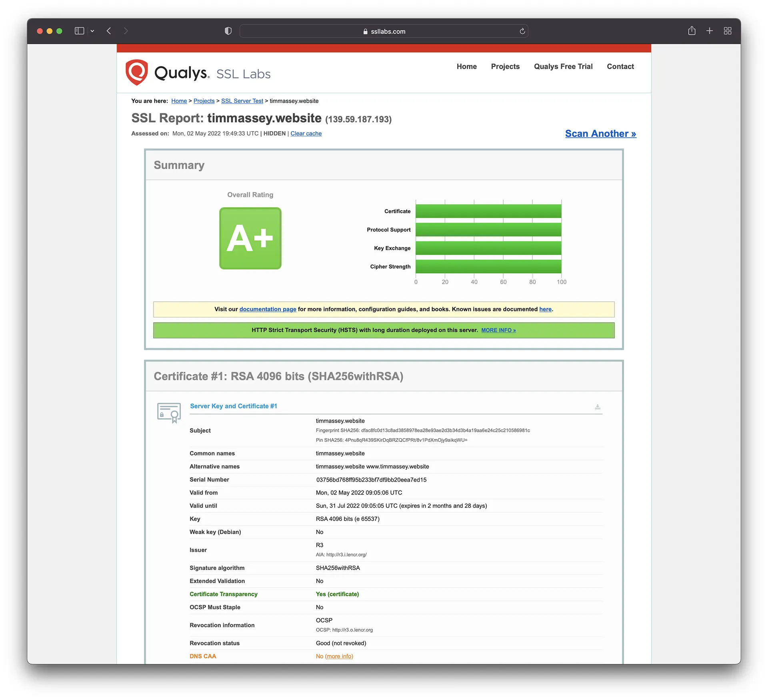
Task: Open Qualys Free Trial menu item
Action: (563, 66)
